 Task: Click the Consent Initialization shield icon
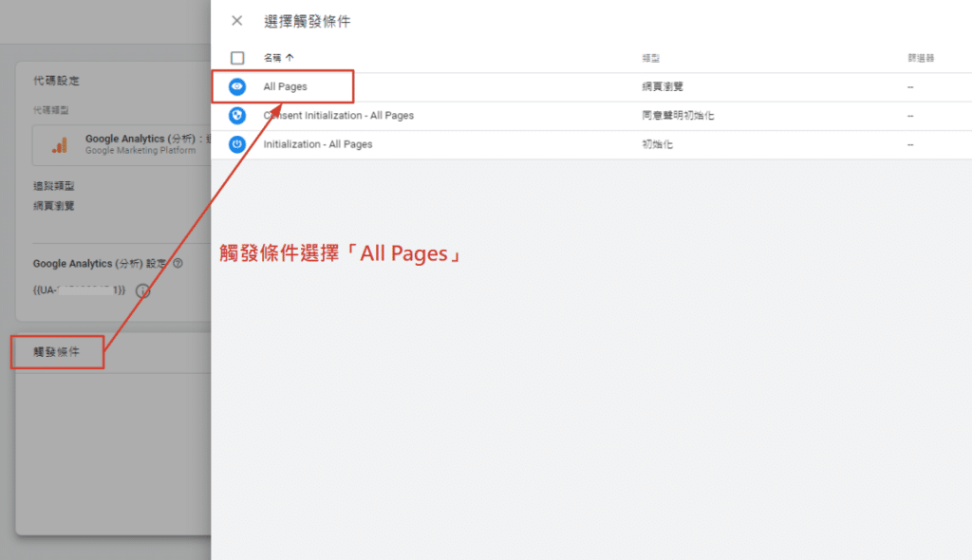pos(237,116)
